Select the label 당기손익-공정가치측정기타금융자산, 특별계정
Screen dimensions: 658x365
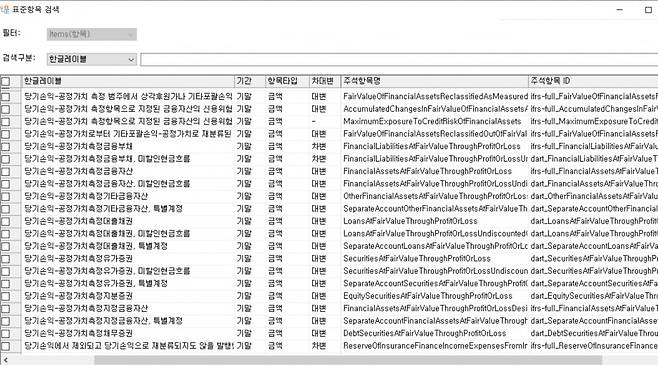[103, 209]
